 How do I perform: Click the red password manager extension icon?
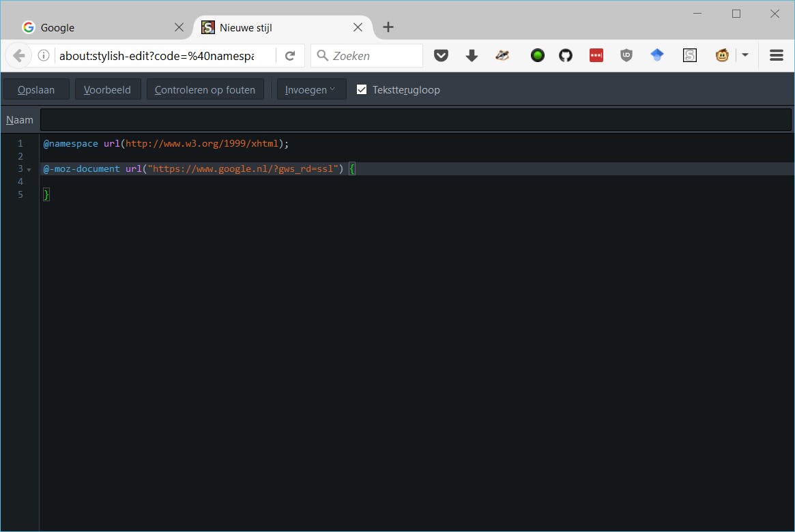coord(596,55)
